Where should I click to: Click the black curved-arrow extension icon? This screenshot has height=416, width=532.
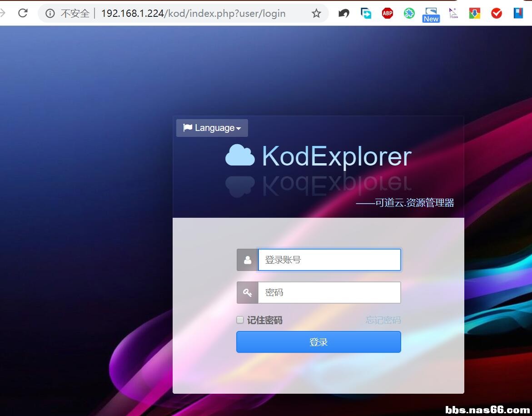pyautogui.click(x=344, y=13)
